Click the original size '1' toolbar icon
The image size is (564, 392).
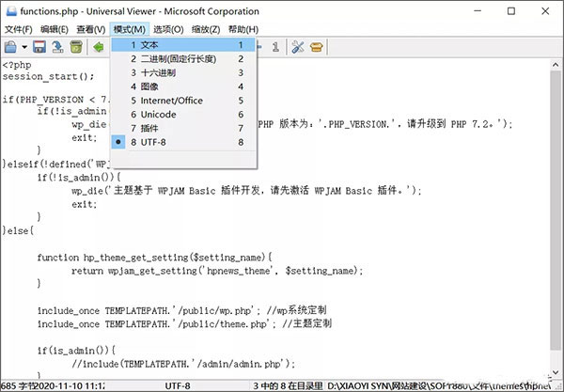275,46
